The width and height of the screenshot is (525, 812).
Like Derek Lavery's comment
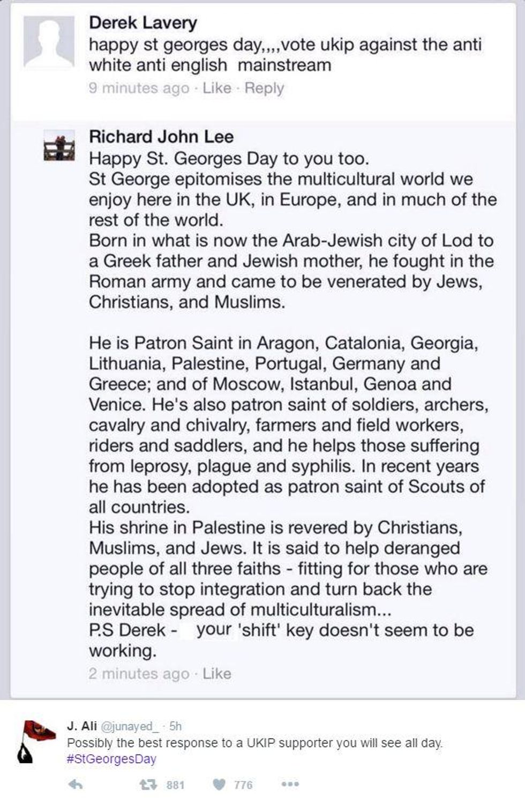217,88
